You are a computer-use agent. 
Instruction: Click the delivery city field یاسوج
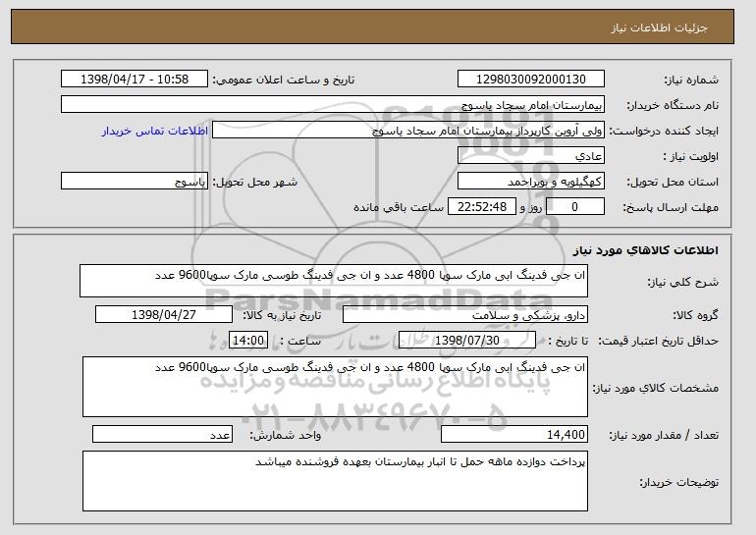135,182
